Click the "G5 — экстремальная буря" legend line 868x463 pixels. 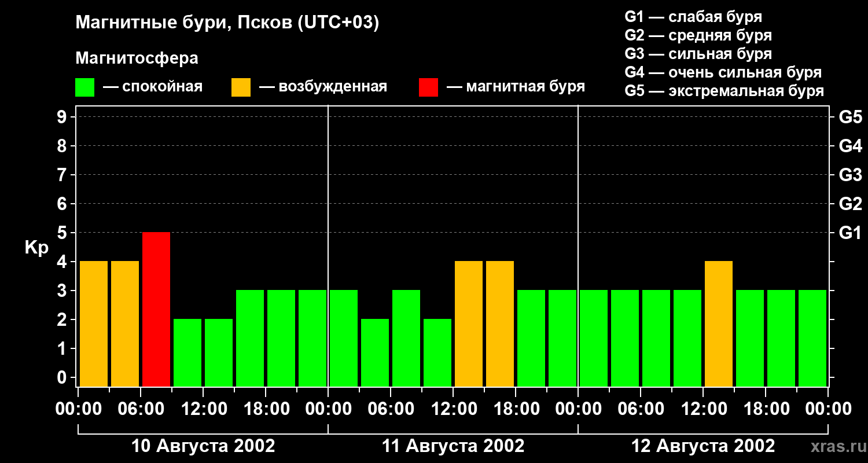point(724,91)
